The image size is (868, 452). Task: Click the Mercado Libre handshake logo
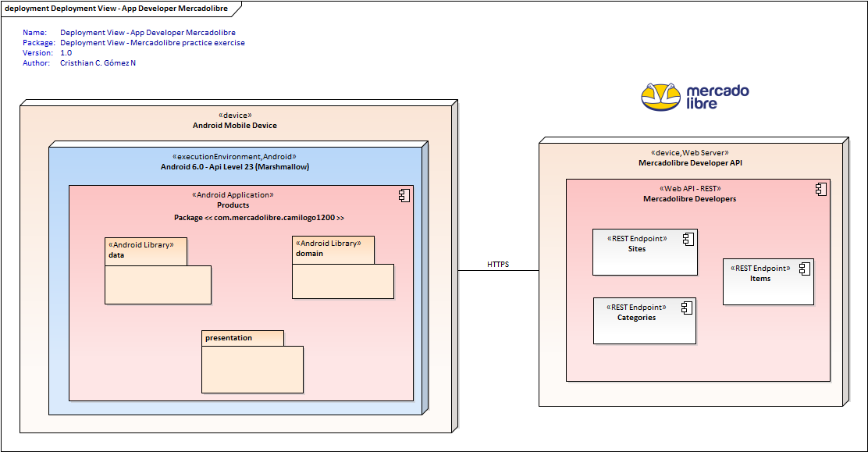660,97
